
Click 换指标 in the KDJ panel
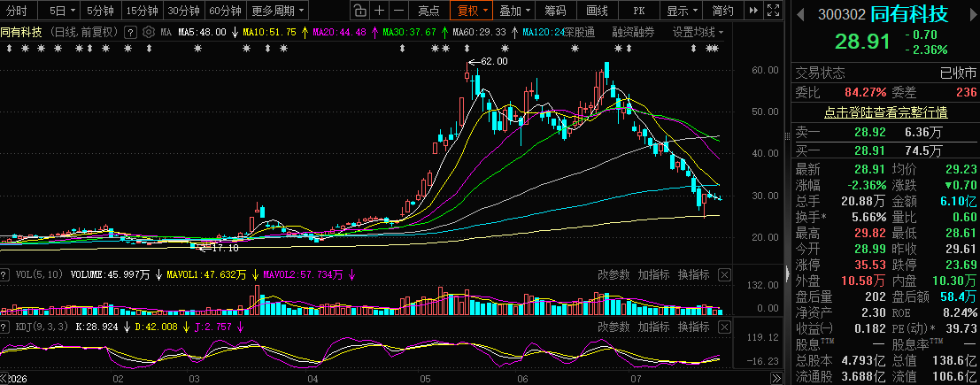(x=693, y=327)
